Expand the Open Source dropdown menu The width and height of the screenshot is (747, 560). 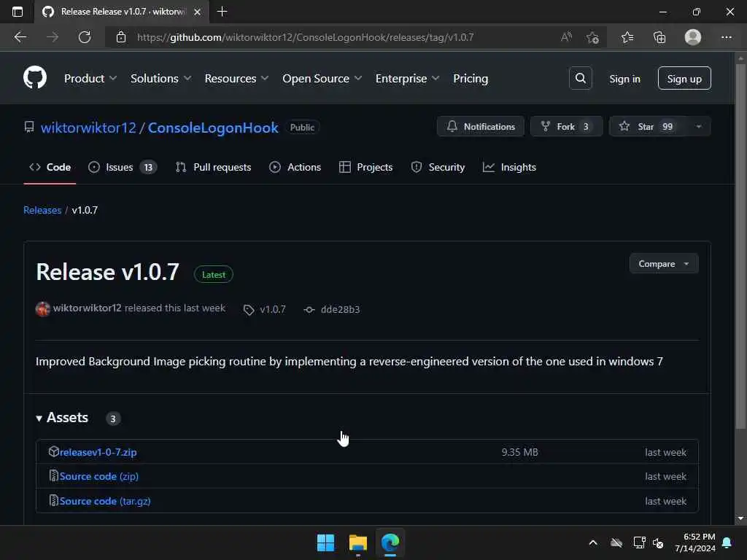[x=322, y=79]
